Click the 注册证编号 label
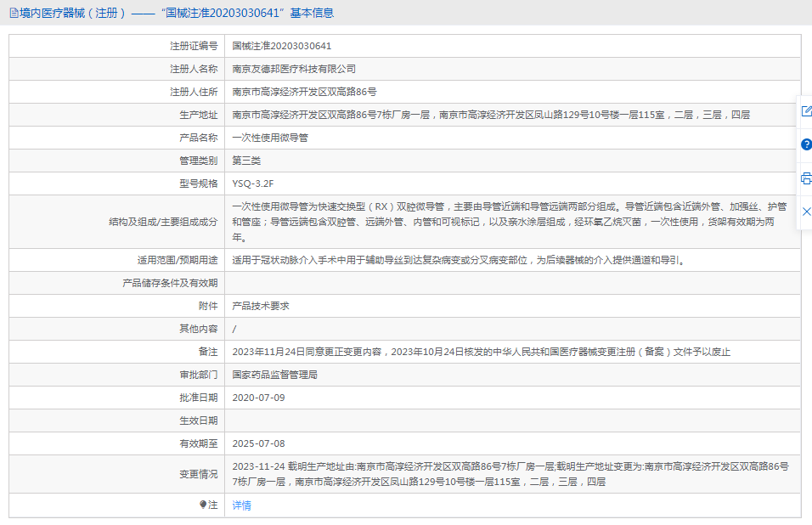The height and width of the screenshot is (525, 812). pos(194,46)
